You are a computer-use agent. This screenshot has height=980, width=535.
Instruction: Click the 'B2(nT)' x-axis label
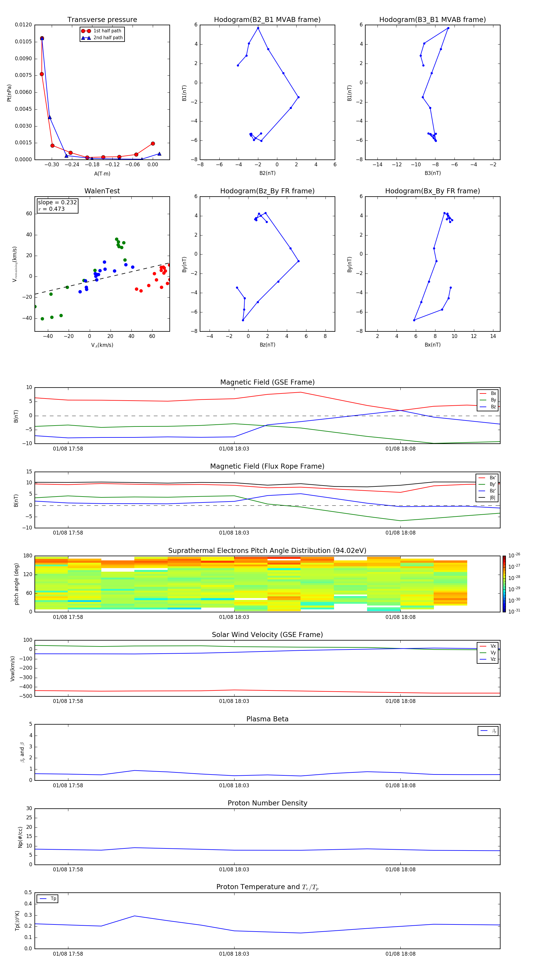point(267,173)
